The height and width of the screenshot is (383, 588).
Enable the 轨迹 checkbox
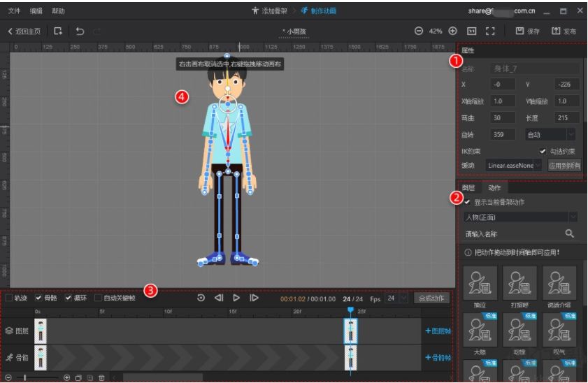9,298
